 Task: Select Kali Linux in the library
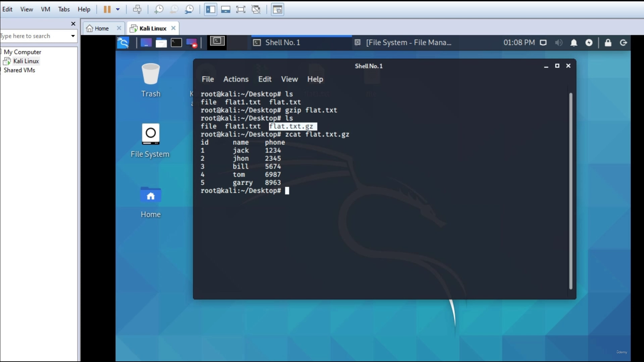point(26,61)
